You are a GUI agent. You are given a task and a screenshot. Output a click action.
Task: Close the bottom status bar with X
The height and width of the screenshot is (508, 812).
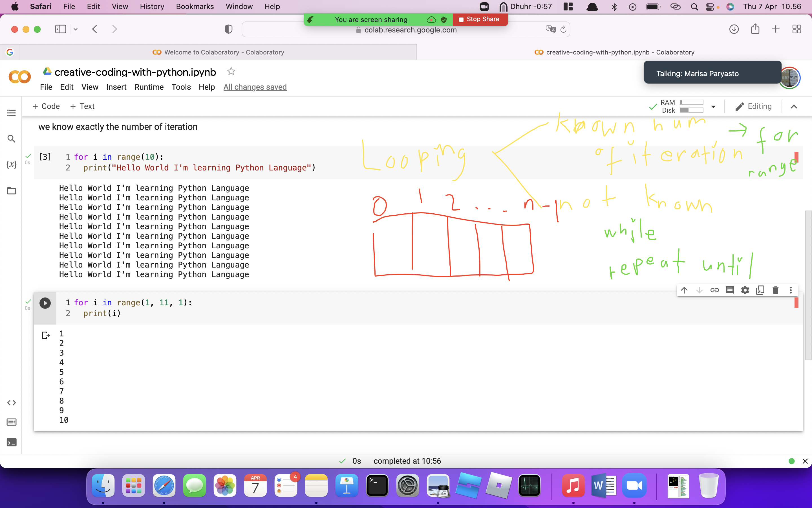(x=805, y=461)
